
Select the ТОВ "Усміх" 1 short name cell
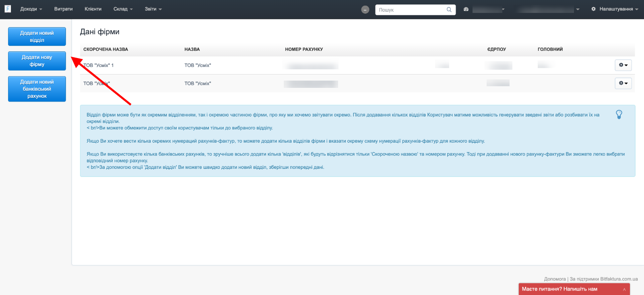pyautogui.click(x=99, y=65)
